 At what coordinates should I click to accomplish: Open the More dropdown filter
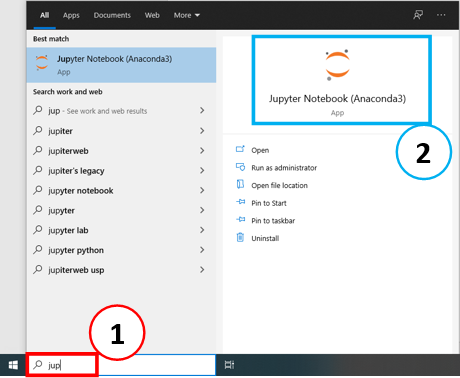pyautogui.click(x=187, y=15)
